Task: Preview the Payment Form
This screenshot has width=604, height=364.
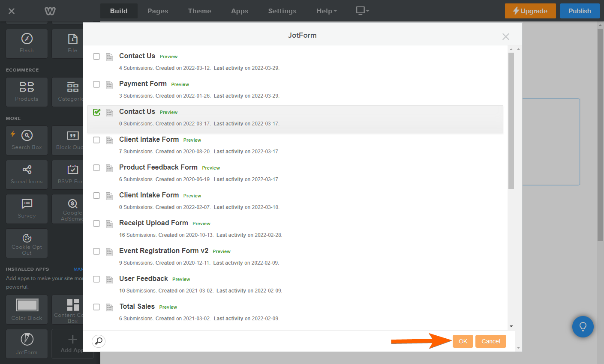Action: point(180,84)
